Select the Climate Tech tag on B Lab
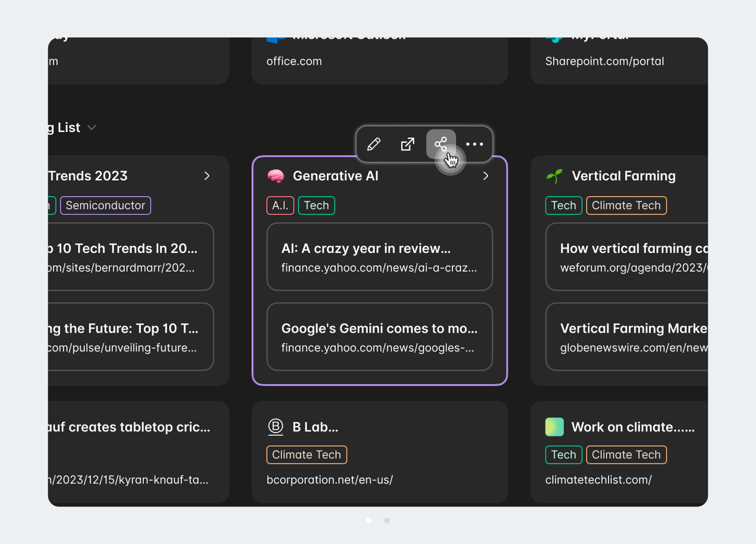Screen dimensions: 756x544 (x=307, y=455)
